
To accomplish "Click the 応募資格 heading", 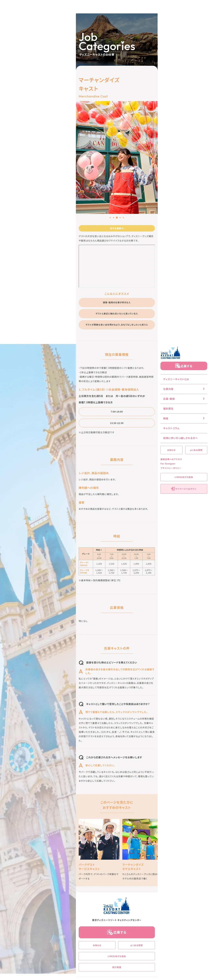I will [x=116, y=608].
